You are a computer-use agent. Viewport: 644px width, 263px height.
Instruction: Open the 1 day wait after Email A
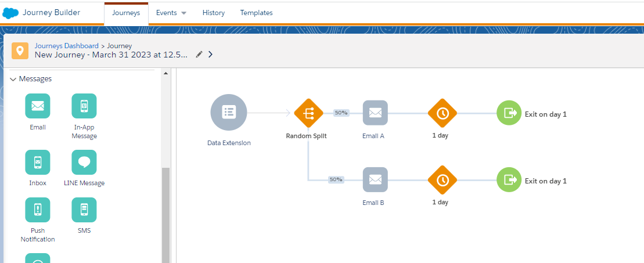[x=442, y=113]
